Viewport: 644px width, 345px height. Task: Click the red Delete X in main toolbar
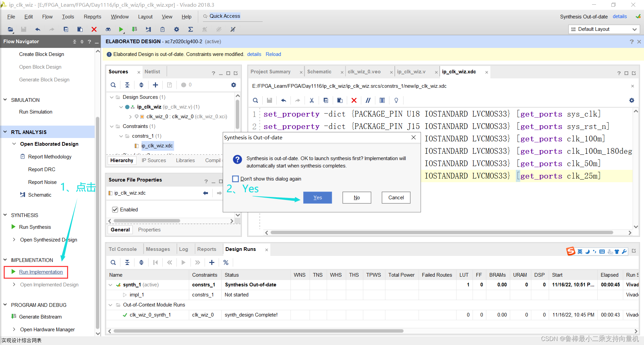94,29
